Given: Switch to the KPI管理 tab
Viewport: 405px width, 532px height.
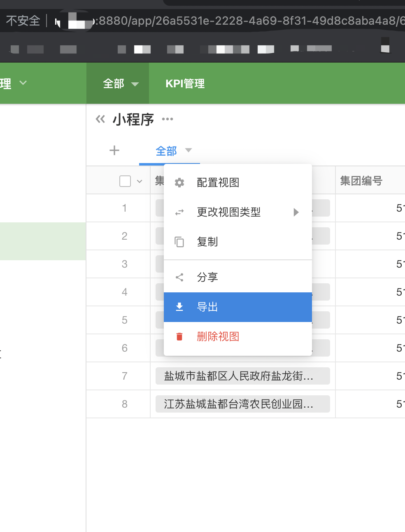Looking at the screenshot, I should pos(185,84).
